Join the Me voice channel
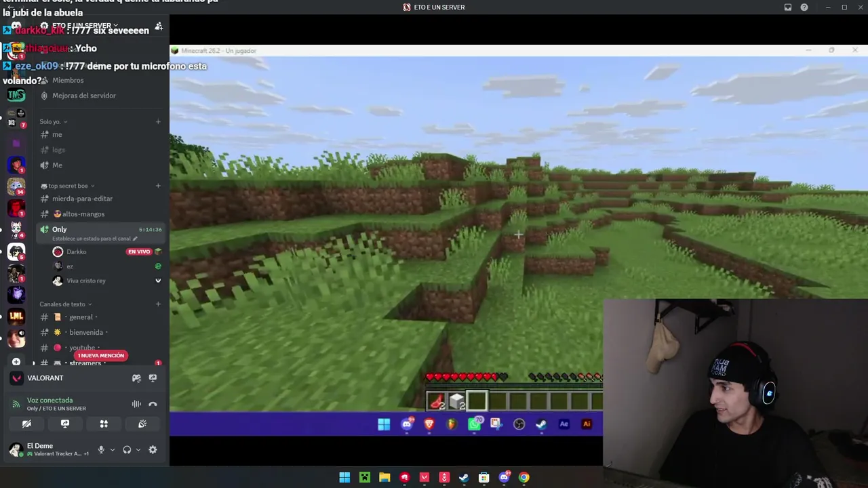This screenshot has width=868, height=488. pos(101,165)
